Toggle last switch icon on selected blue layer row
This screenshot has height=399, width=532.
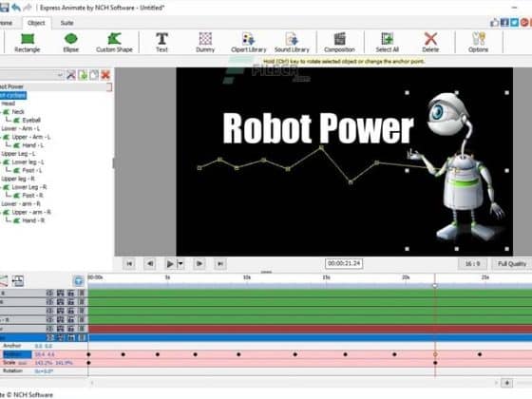pos(82,337)
